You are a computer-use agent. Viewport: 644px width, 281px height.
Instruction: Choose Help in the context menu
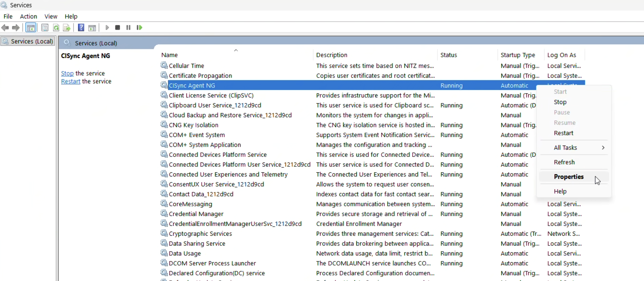[x=574, y=191]
